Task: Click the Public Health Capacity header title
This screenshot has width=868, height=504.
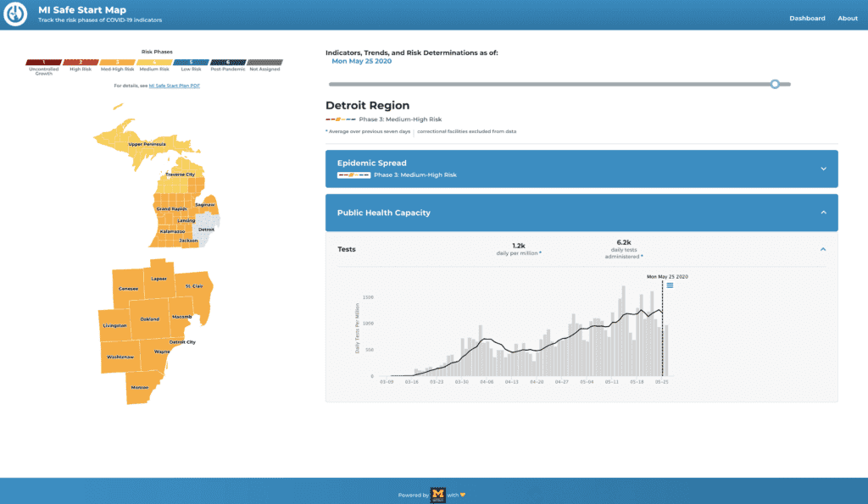Action: pyautogui.click(x=384, y=213)
